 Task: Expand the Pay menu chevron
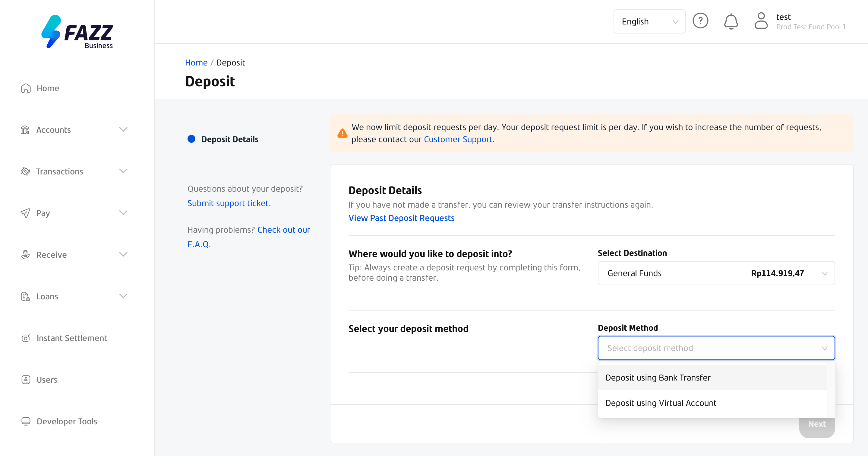click(x=123, y=213)
